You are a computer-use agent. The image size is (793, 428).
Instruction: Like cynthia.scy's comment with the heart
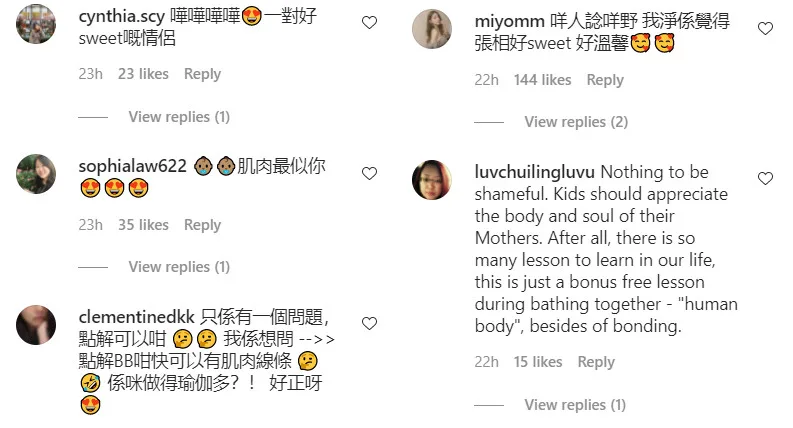tap(369, 22)
